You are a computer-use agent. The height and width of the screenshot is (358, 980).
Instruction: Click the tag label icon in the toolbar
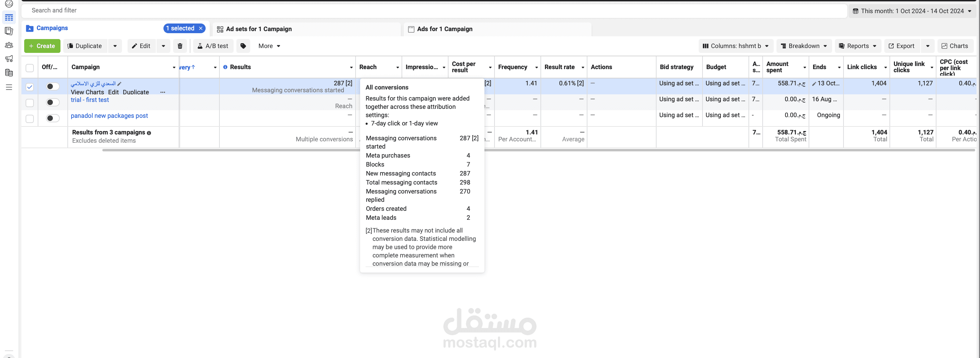click(243, 46)
